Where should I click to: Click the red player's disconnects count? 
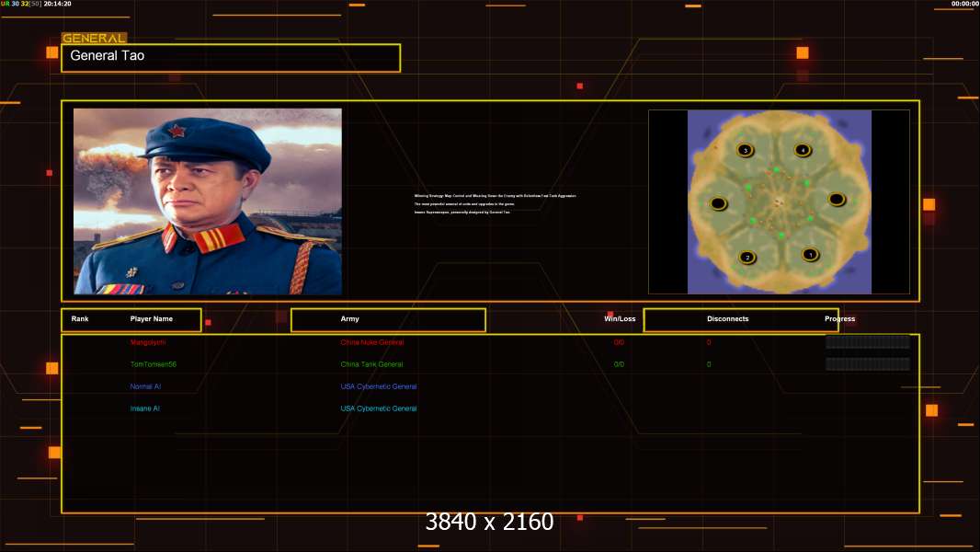709,342
